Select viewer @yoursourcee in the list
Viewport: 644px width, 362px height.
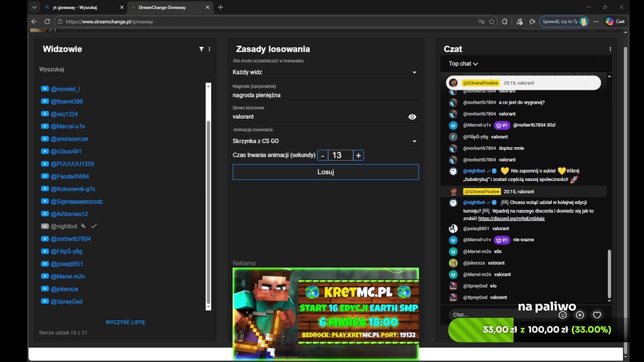69,139
